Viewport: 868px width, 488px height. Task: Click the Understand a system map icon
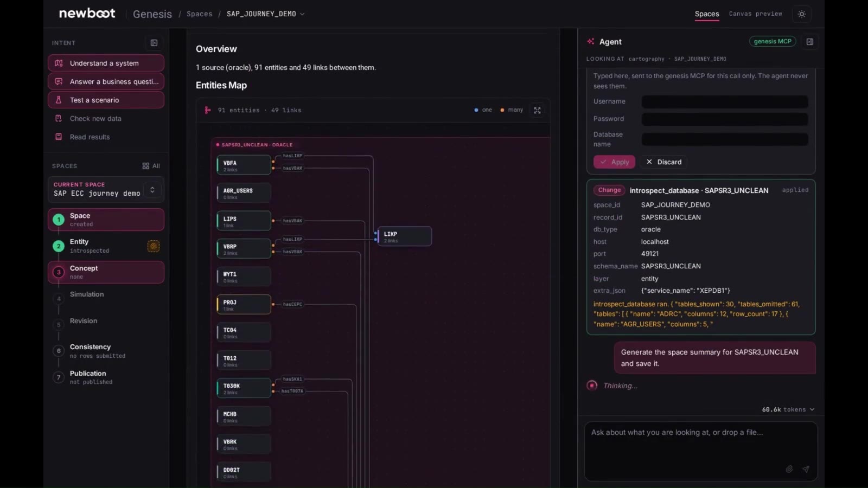[x=59, y=63]
